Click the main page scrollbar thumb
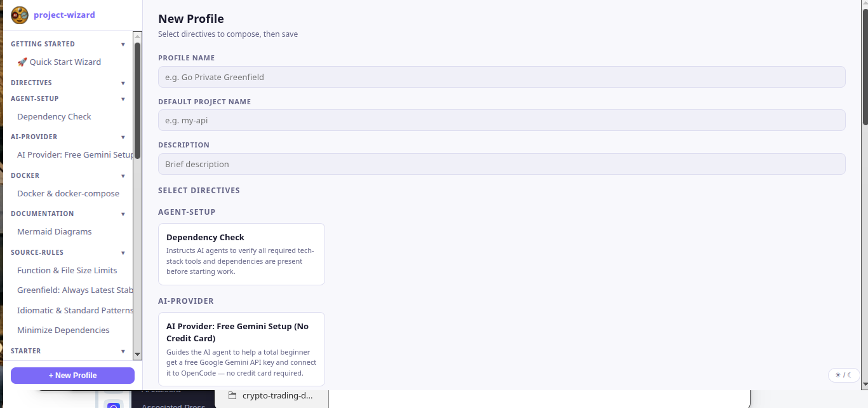Image resolution: width=868 pixels, height=408 pixels. click(x=864, y=67)
